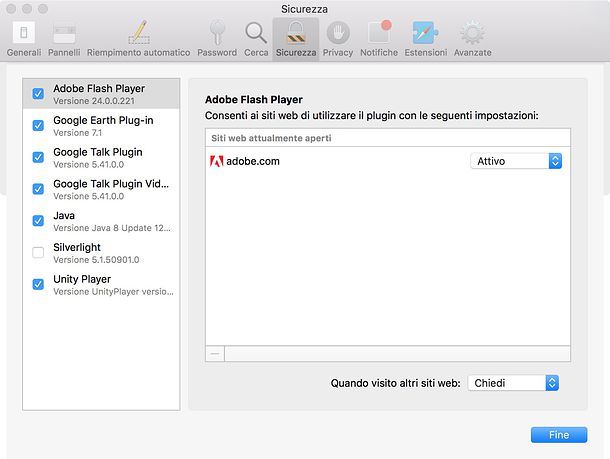Screen dimensions: 610x459
Task: Click the Fine button
Action: click(559, 435)
